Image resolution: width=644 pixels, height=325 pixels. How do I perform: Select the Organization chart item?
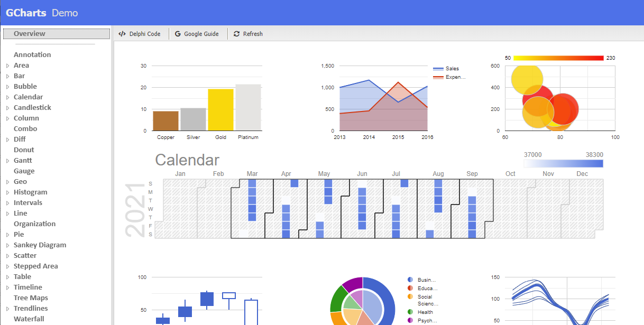coord(34,224)
